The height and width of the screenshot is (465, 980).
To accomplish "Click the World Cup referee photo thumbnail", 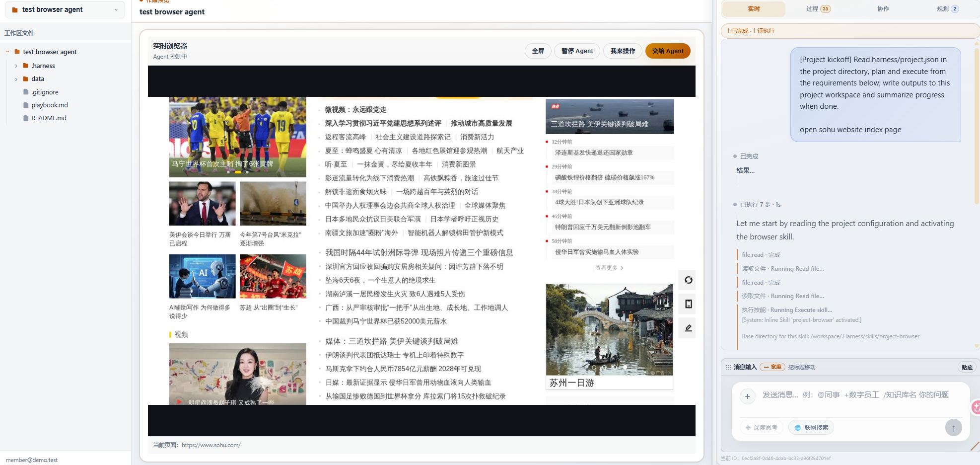I will [x=238, y=137].
